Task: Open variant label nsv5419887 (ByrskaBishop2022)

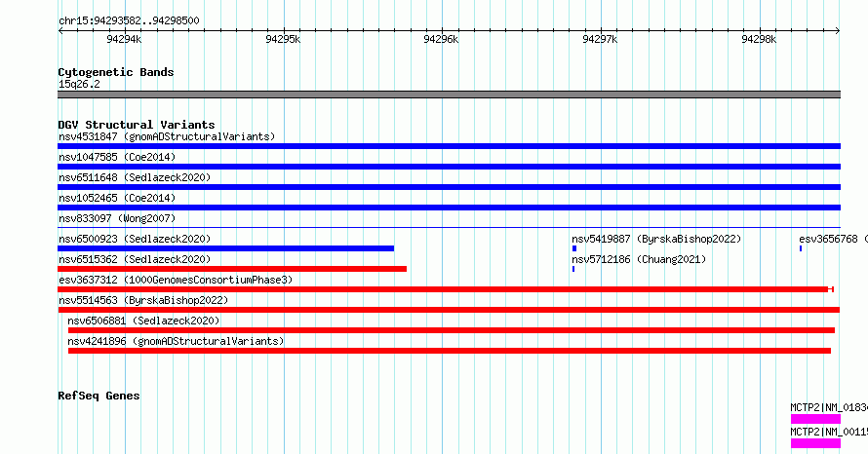Action: click(656, 239)
